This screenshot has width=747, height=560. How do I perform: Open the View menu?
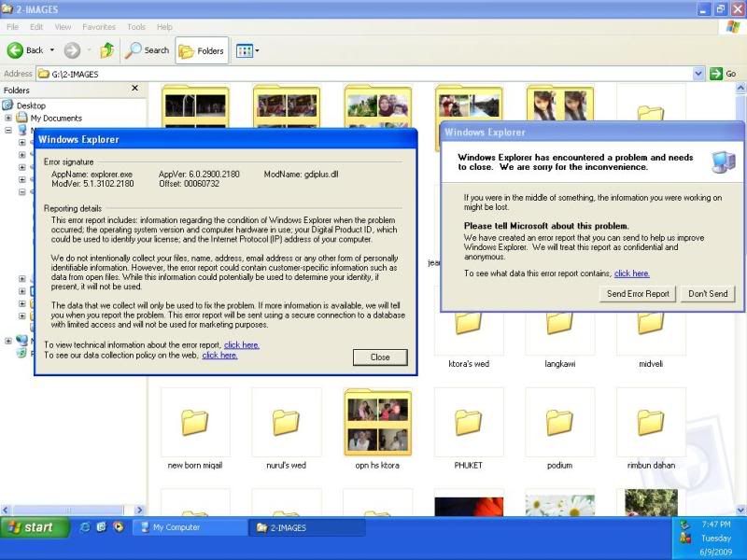pyautogui.click(x=63, y=27)
